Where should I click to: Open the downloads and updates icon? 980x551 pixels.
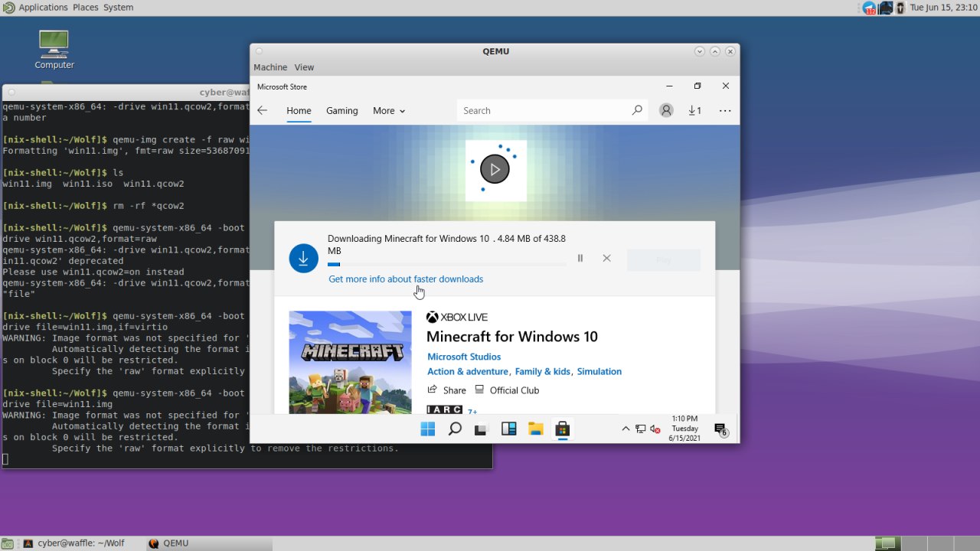pos(694,110)
